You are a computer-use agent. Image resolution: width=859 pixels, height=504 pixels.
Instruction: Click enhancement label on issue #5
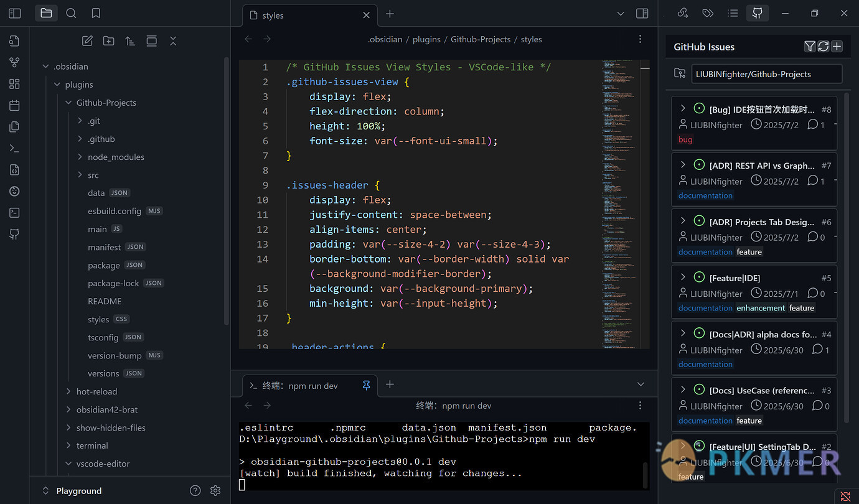pos(761,308)
